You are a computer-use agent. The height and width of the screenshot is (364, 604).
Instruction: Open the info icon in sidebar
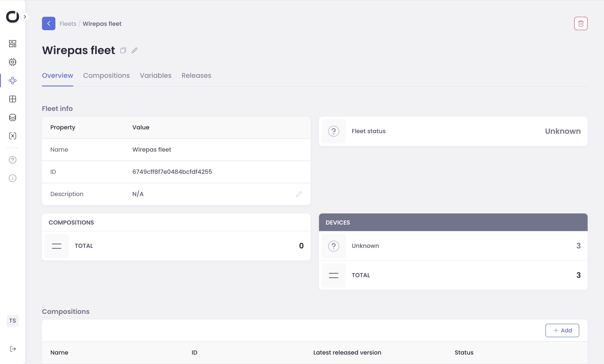[13, 178]
